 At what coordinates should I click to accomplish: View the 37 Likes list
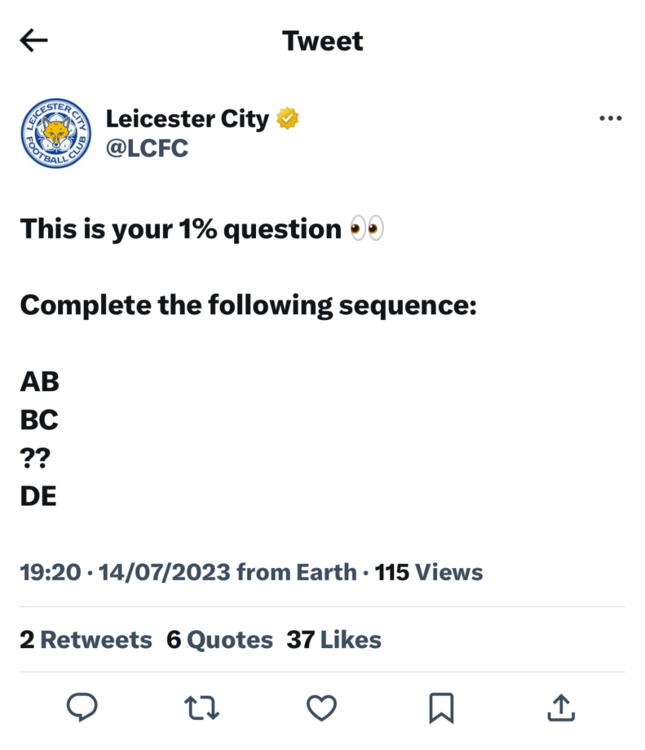(x=334, y=640)
